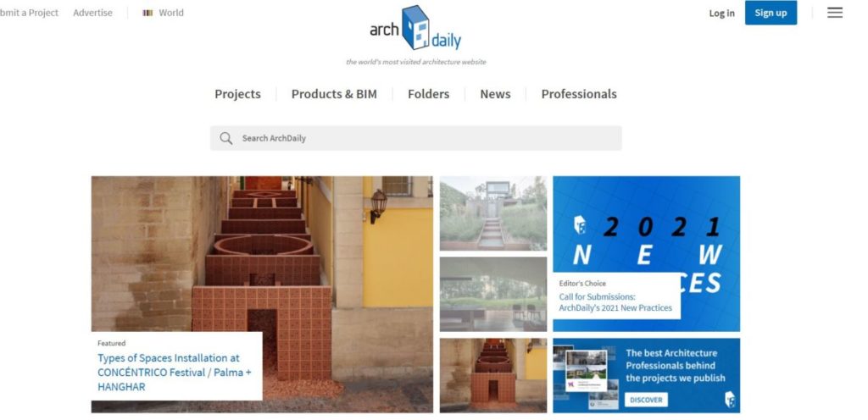Open the Professionals section
The height and width of the screenshot is (420, 868).
pyautogui.click(x=578, y=94)
